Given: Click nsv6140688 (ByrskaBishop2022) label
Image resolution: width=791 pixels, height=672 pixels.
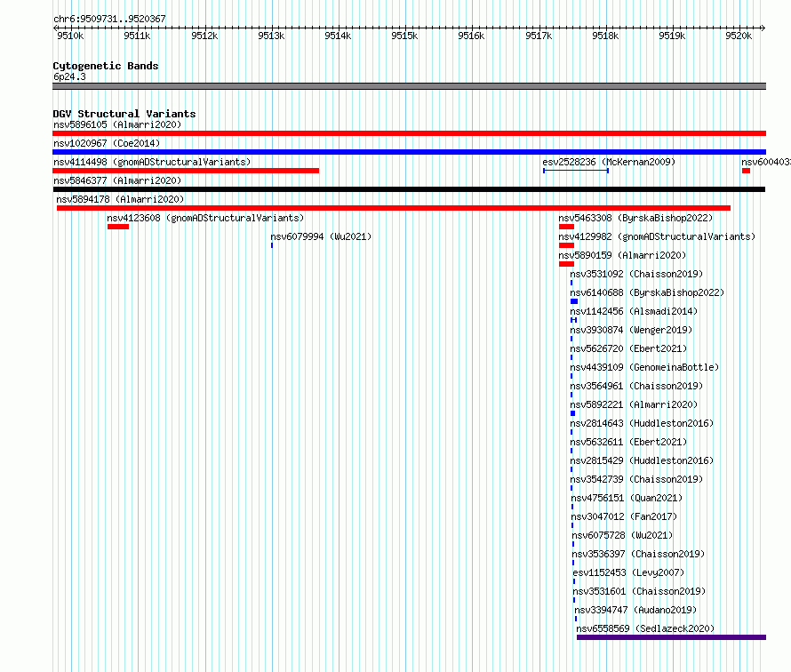Looking at the screenshot, I should pos(647,292).
